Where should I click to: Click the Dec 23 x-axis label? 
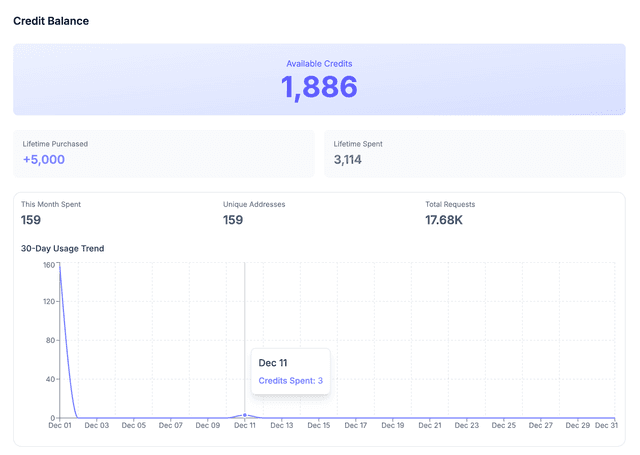(x=467, y=425)
